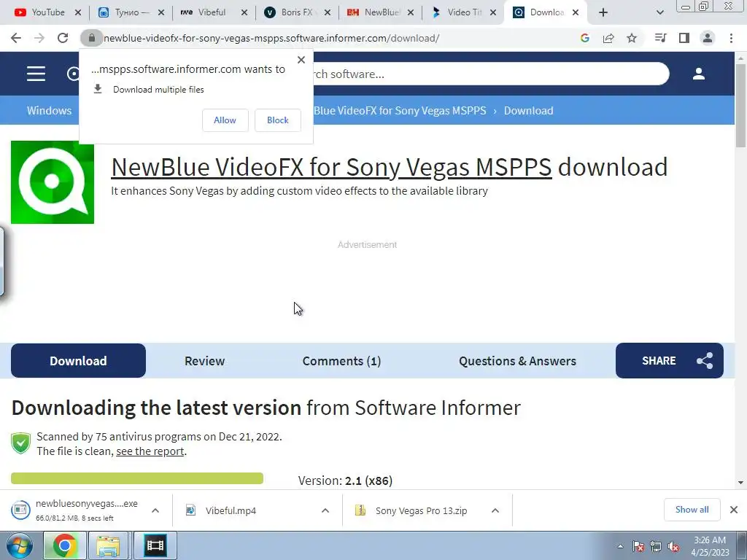Click the taskbar clock showing 3:26 AM
The width and height of the screenshot is (747, 560).
coord(710,546)
